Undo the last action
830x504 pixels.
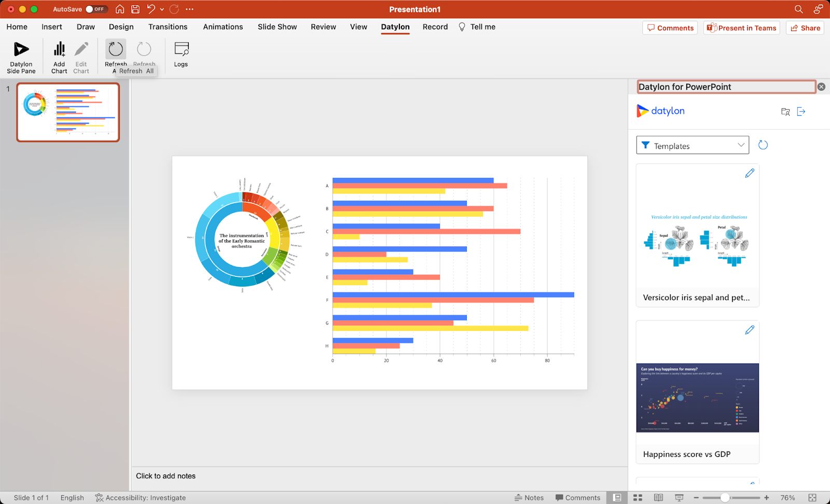coord(151,9)
